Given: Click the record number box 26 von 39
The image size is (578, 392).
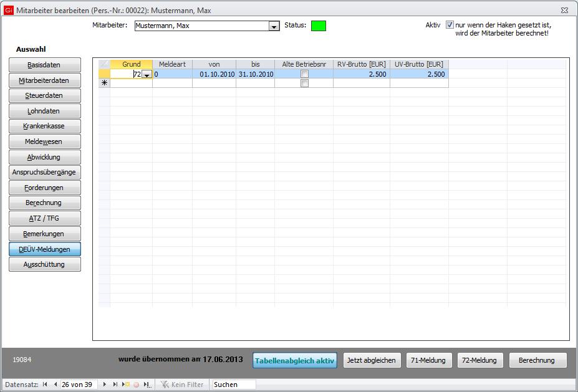Looking at the screenshot, I should pyautogui.click(x=79, y=385).
